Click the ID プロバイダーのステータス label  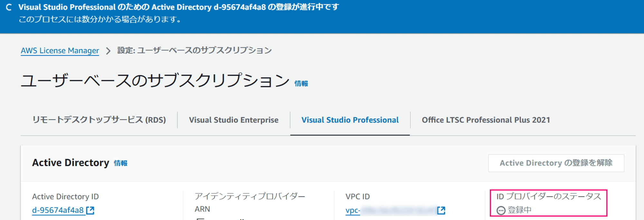coord(549,196)
